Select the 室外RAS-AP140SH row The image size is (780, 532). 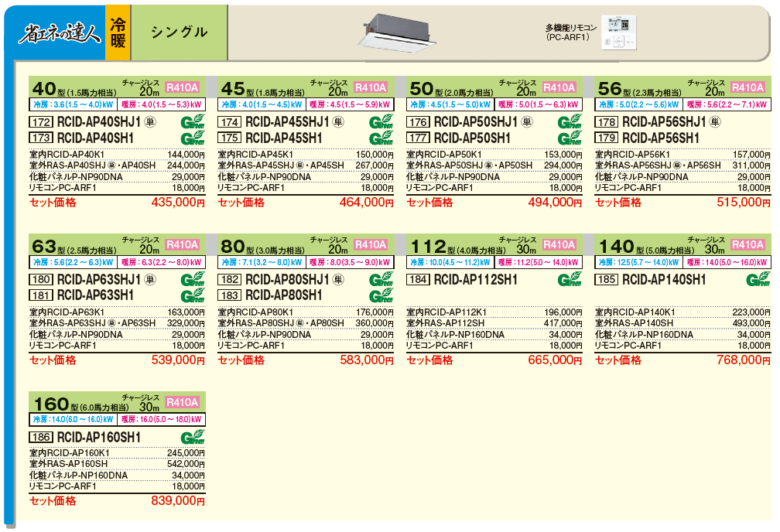click(x=682, y=323)
